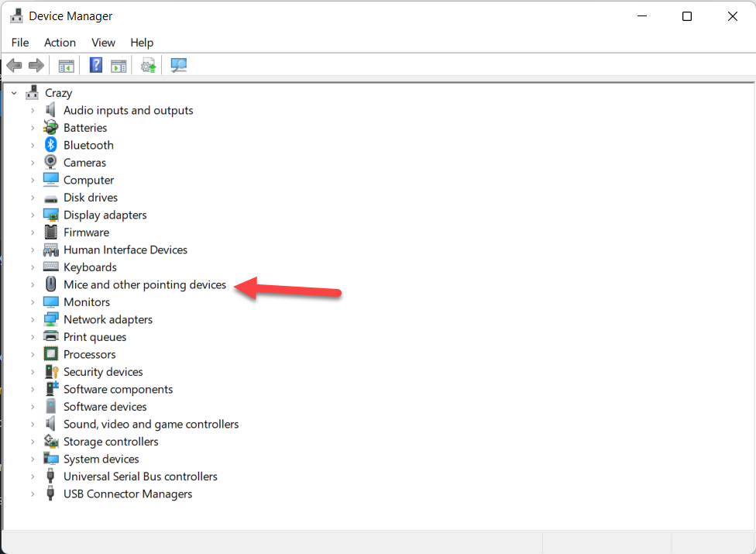Click the Bluetooth category icon
The width and height of the screenshot is (756, 554).
51,145
